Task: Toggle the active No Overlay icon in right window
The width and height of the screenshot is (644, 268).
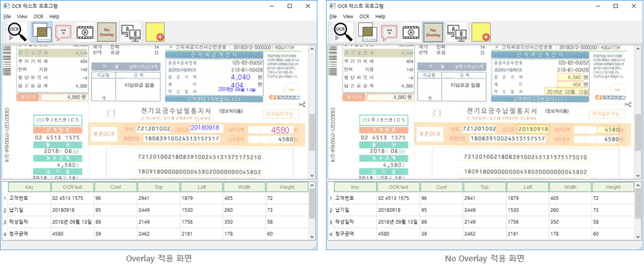Action: click(432, 31)
